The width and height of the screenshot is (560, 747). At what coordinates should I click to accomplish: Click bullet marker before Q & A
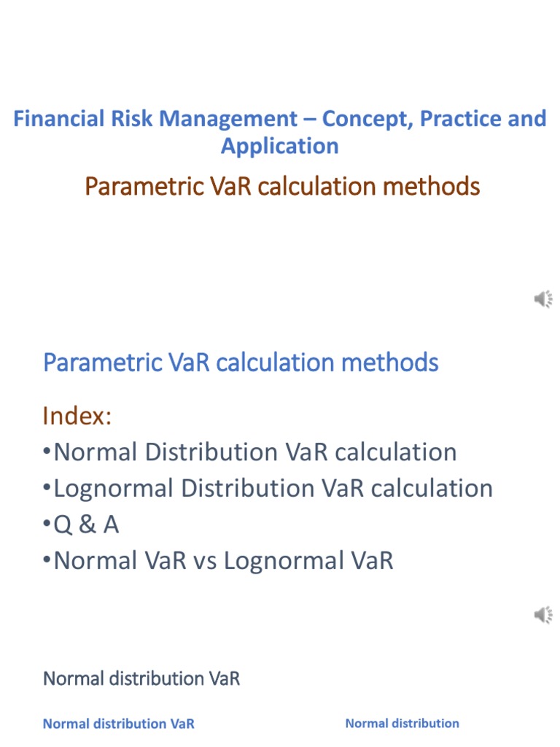47,524
